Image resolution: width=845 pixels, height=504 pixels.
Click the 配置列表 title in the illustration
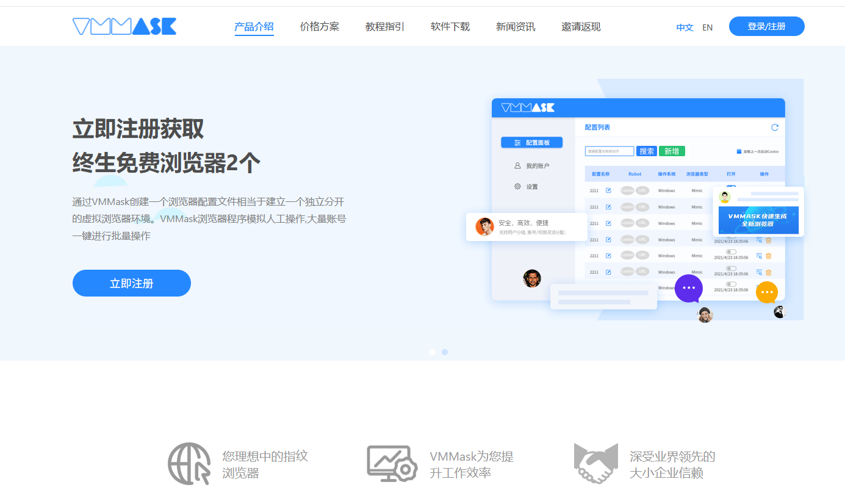[x=597, y=128]
